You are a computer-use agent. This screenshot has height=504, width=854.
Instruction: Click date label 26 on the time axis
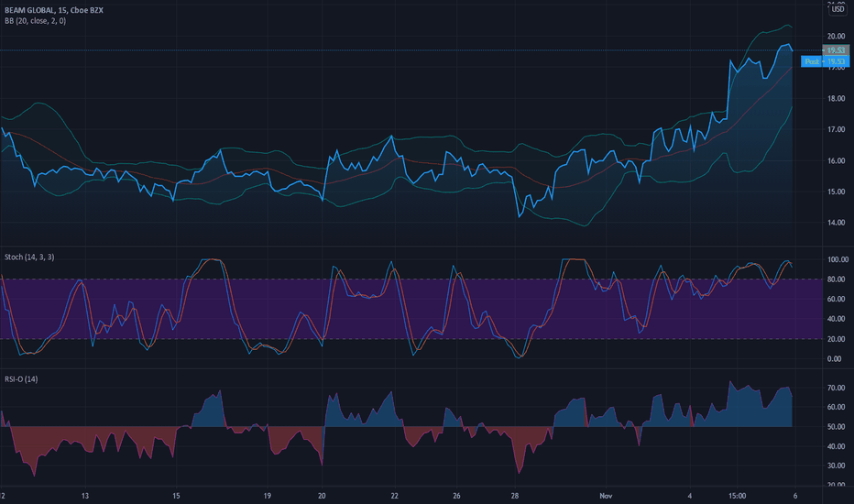tap(456, 496)
